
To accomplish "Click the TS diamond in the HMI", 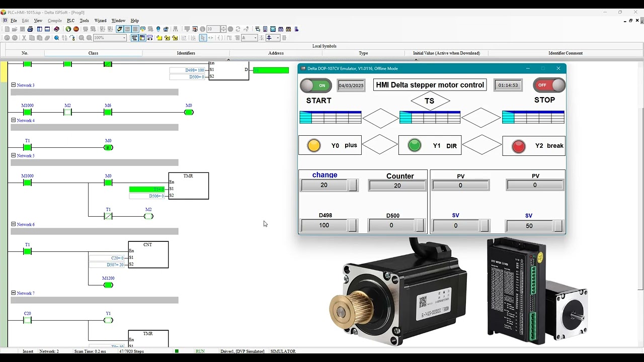I will (x=429, y=101).
